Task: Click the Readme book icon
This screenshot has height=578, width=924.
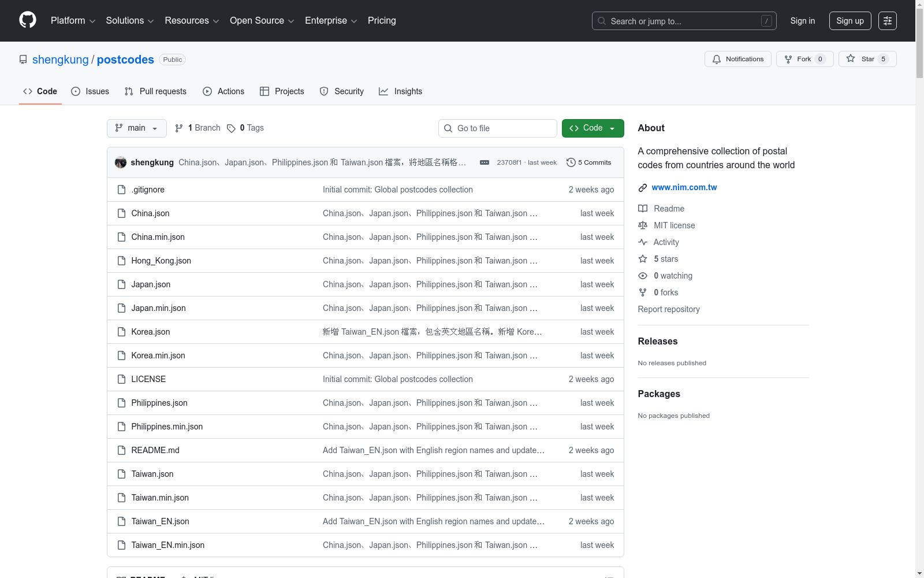Action: pos(643,209)
